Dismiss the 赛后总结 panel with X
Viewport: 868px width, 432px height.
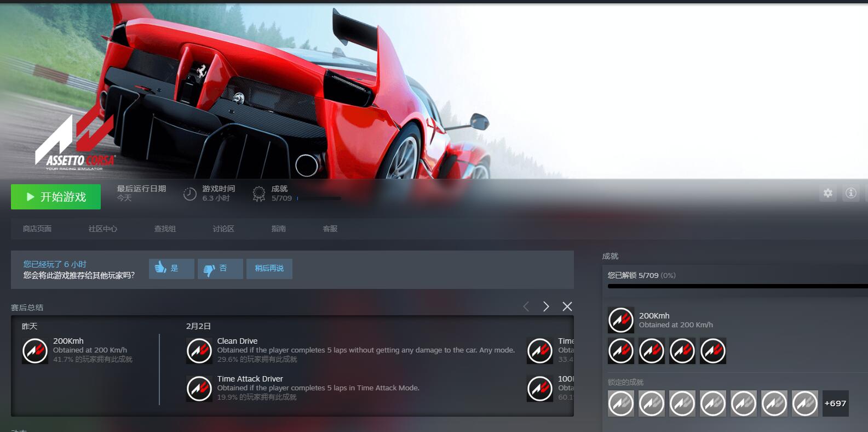(567, 306)
